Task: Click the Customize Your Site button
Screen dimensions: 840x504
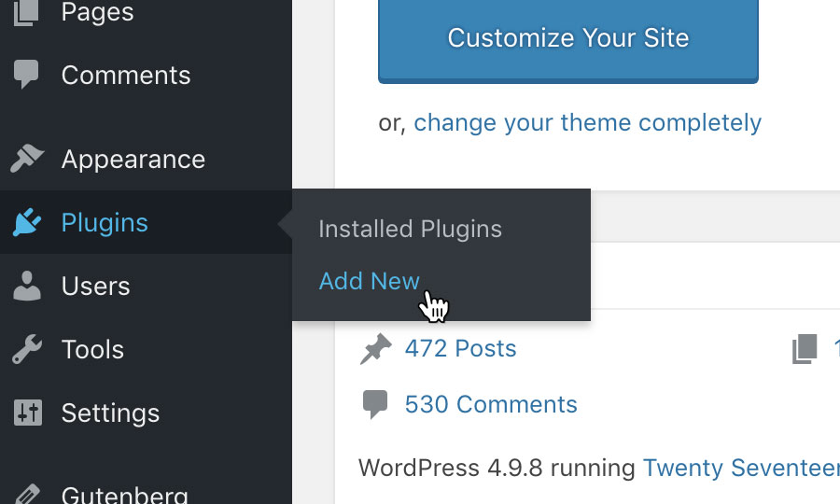Action: point(568,39)
